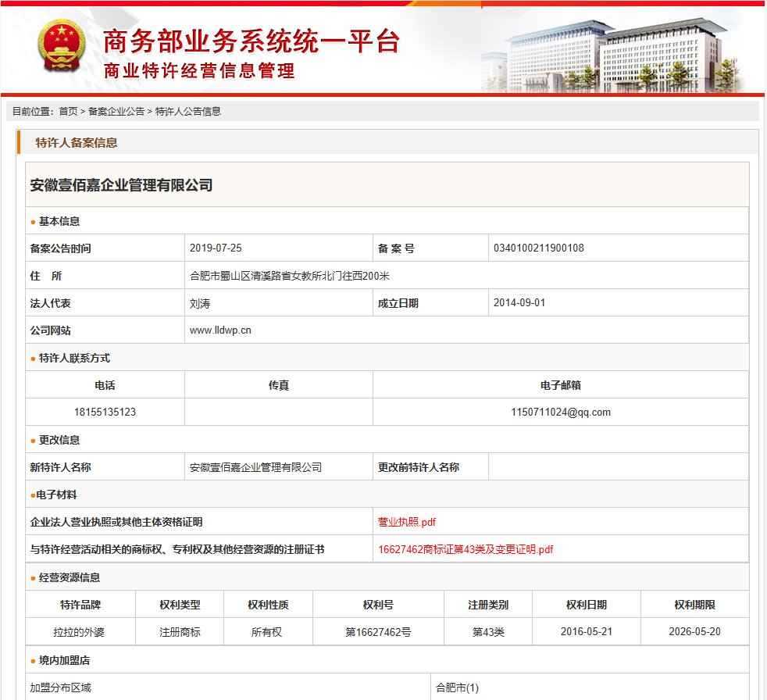Screen dimensions: 767x700
Task: Click the 法人代表 label
Action: pos(51,303)
